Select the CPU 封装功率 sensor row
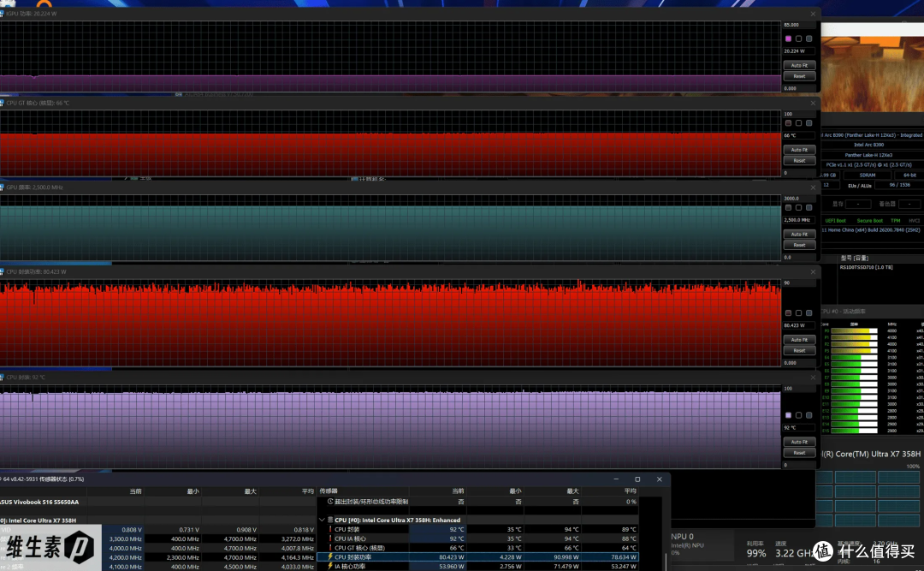 478,556
